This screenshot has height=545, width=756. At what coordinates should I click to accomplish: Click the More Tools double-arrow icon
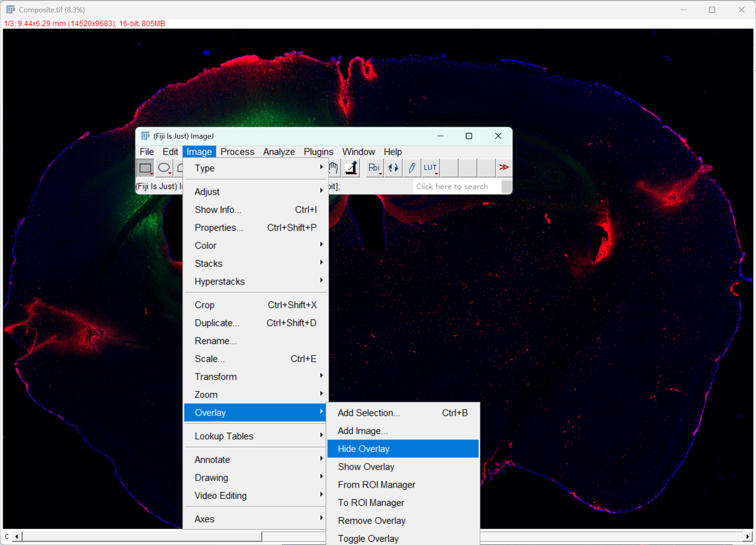coord(504,167)
